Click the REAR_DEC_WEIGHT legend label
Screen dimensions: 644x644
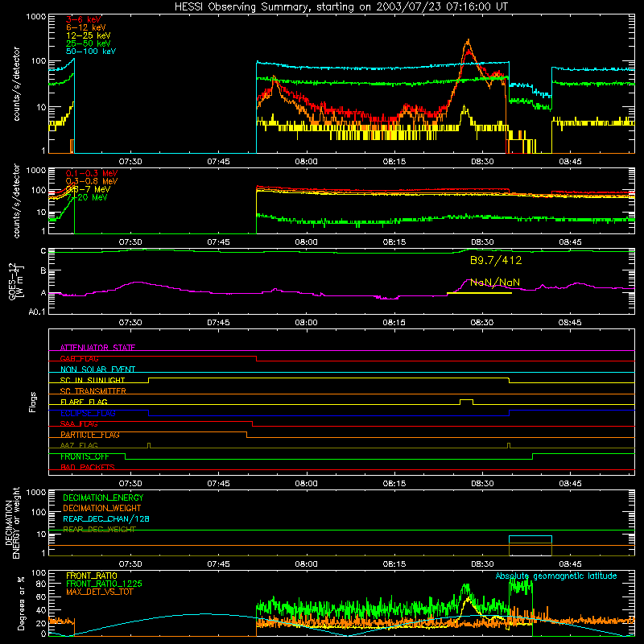click(x=99, y=530)
